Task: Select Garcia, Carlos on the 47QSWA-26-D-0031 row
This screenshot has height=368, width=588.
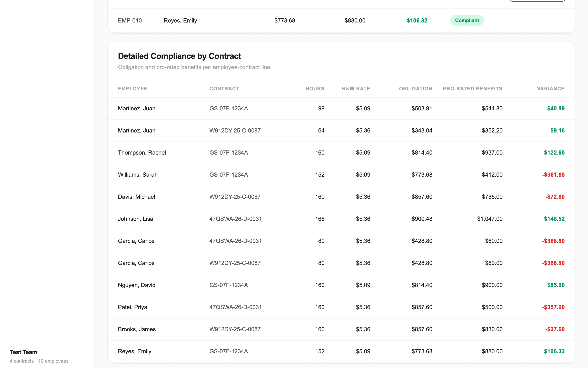Action: [x=136, y=241]
